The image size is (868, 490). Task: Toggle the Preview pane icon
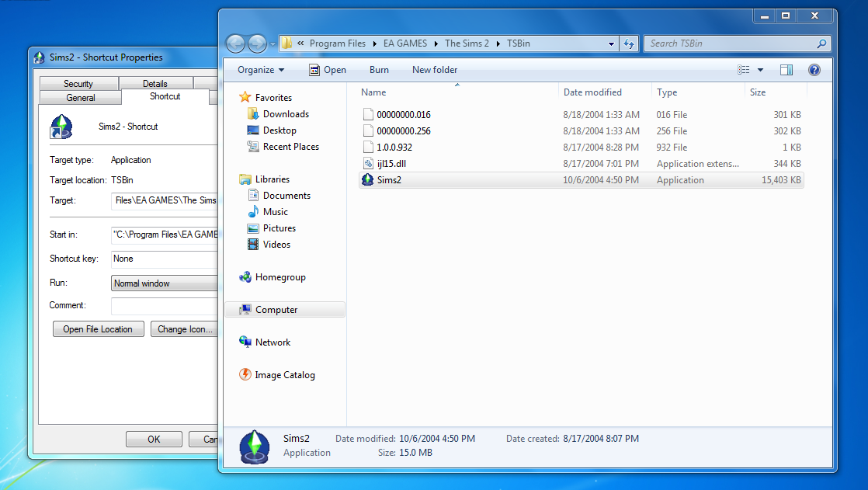tap(786, 69)
